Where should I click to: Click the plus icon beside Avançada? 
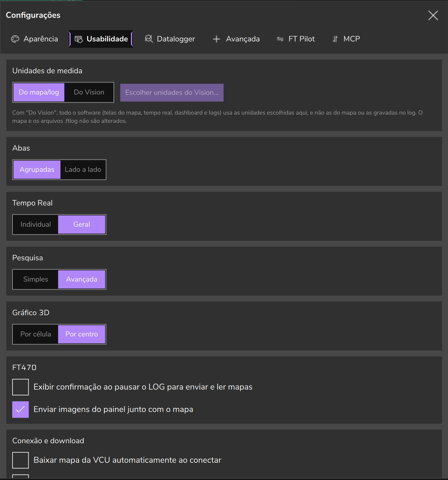pos(217,39)
